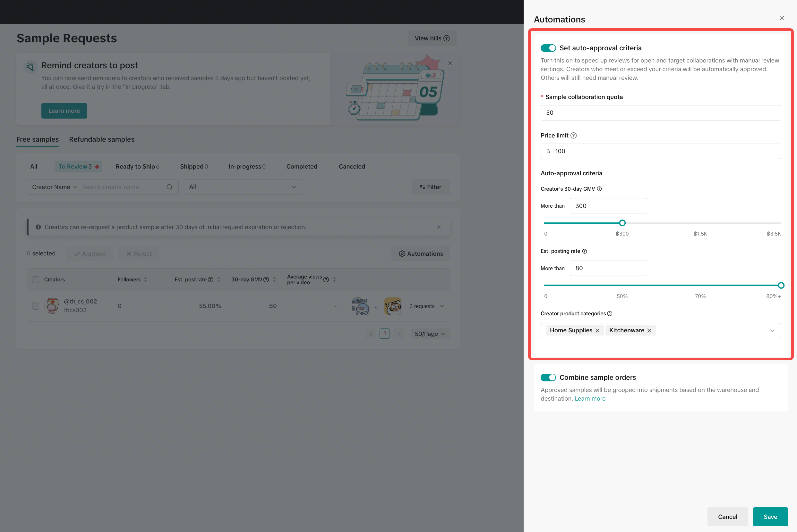Screen dimensions: 797x532
Task: Click the 30-day GMV slider handle
Action: (x=622, y=223)
